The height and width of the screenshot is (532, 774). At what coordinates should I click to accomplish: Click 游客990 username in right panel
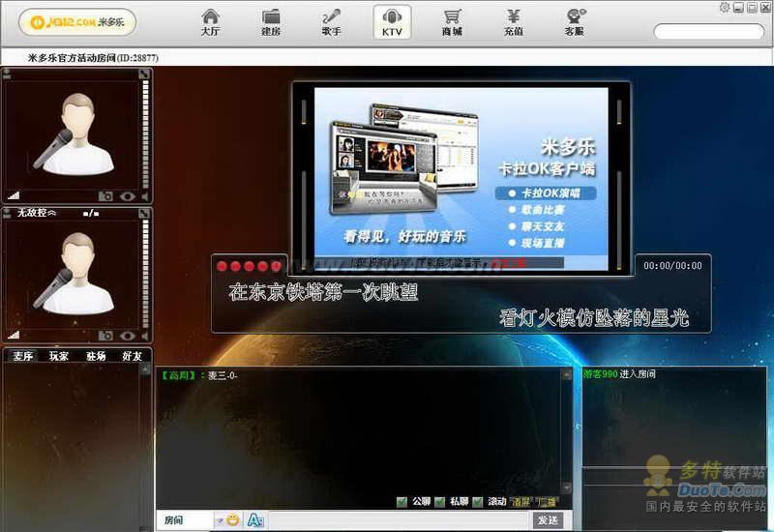pyautogui.click(x=601, y=374)
